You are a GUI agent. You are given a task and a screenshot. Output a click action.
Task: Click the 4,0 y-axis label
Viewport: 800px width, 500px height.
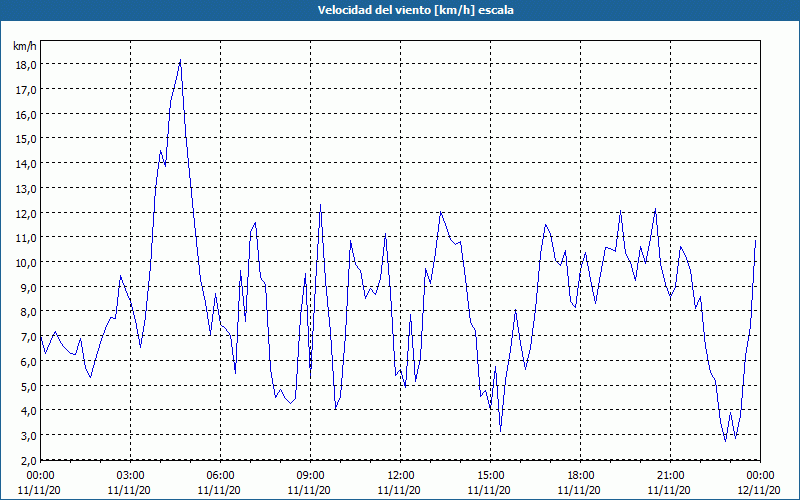pyautogui.click(x=28, y=411)
